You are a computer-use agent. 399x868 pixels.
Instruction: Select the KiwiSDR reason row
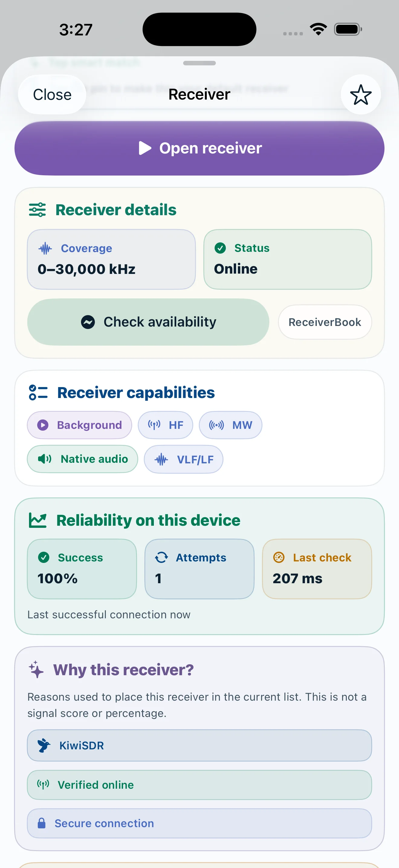tap(199, 745)
